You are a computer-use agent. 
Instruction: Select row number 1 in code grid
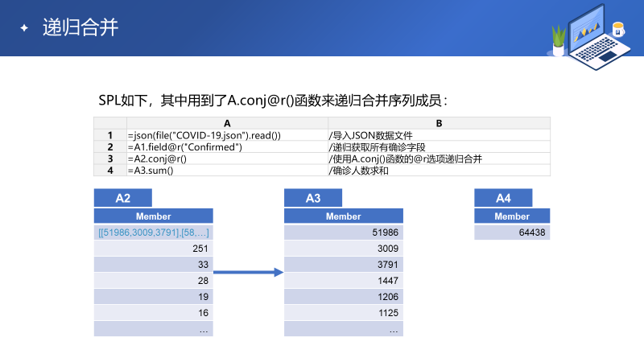(x=110, y=135)
